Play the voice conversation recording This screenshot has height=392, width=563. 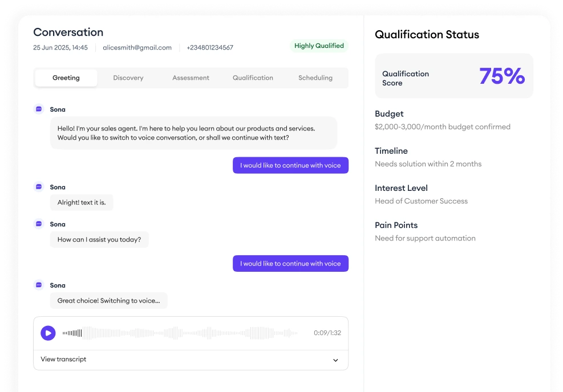tap(48, 333)
